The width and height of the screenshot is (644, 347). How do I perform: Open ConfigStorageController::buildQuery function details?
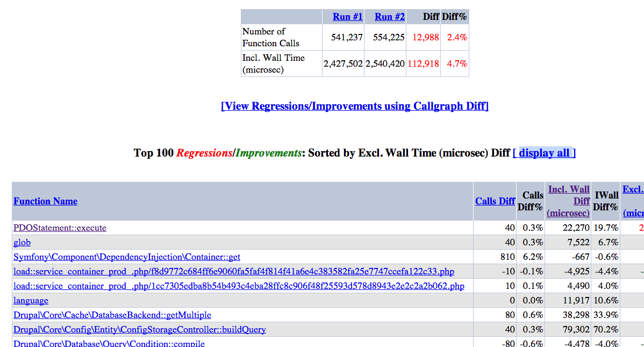tap(139, 329)
